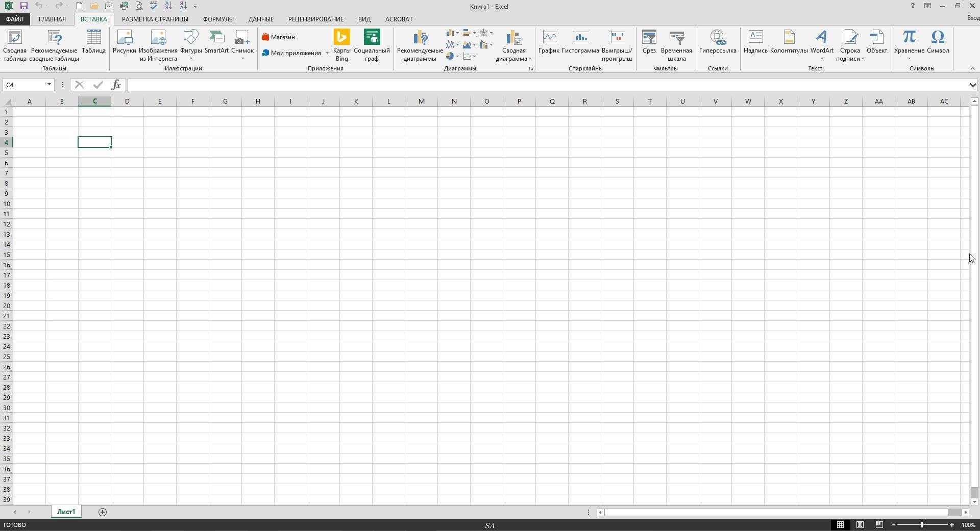Select the Лист1 sheet tab
Screen dimensions: 980x531
66,512
